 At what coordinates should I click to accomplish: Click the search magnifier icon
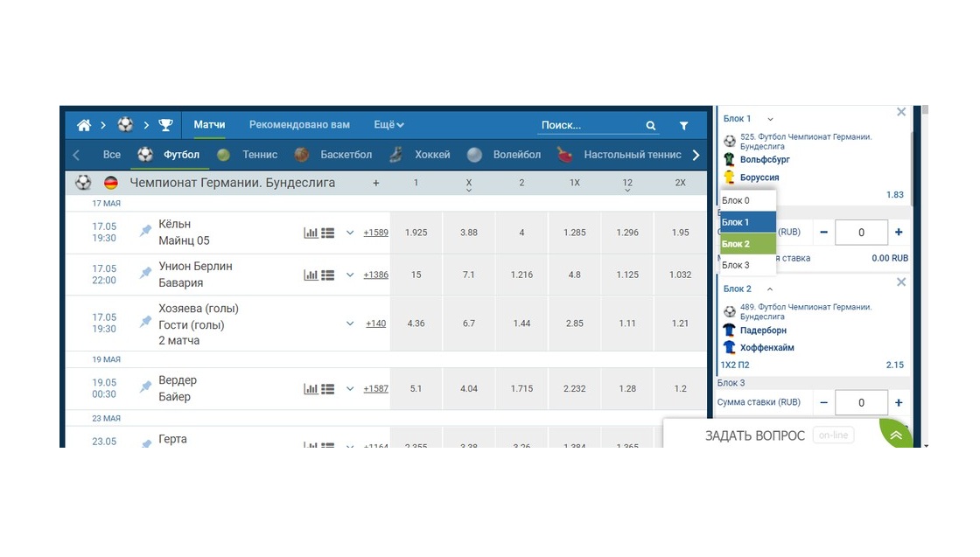click(651, 126)
